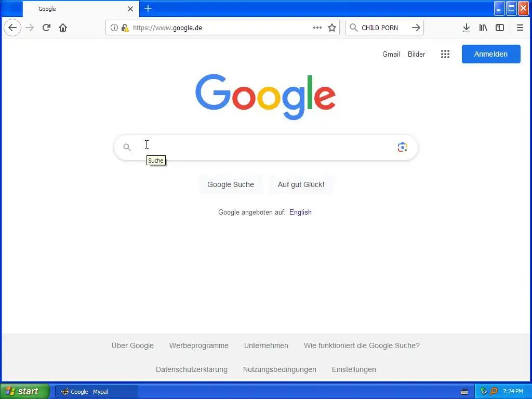Click the 7:24 PM clock
532x399 pixels.
coord(513,391)
